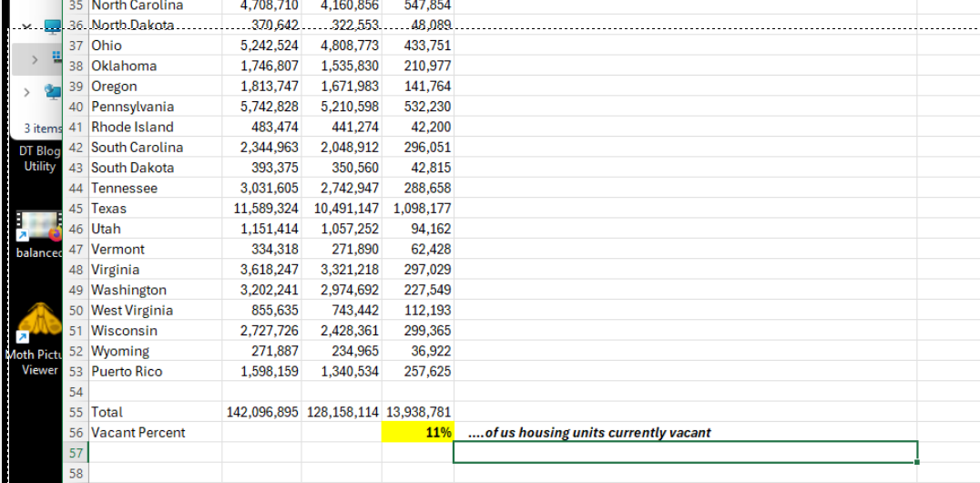This screenshot has height=483, width=980.
Task: Open the DT Blog Utility desktop shortcut
Action: pyautogui.click(x=40, y=159)
